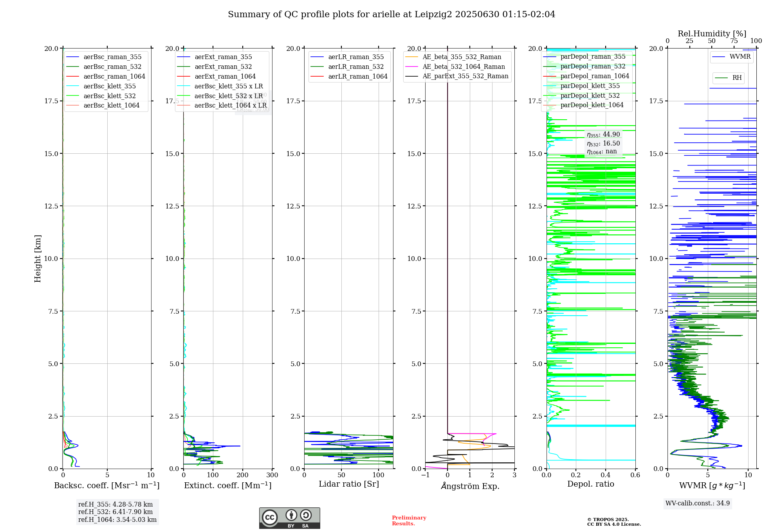
Task: Click the Ångström Exp. axis label
Action: click(470, 486)
